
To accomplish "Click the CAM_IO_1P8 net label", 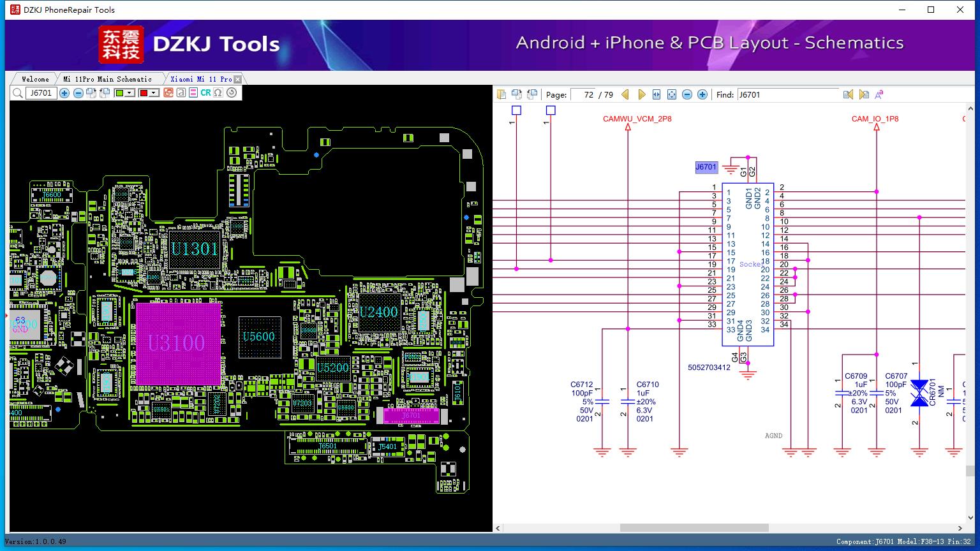I will coord(875,119).
